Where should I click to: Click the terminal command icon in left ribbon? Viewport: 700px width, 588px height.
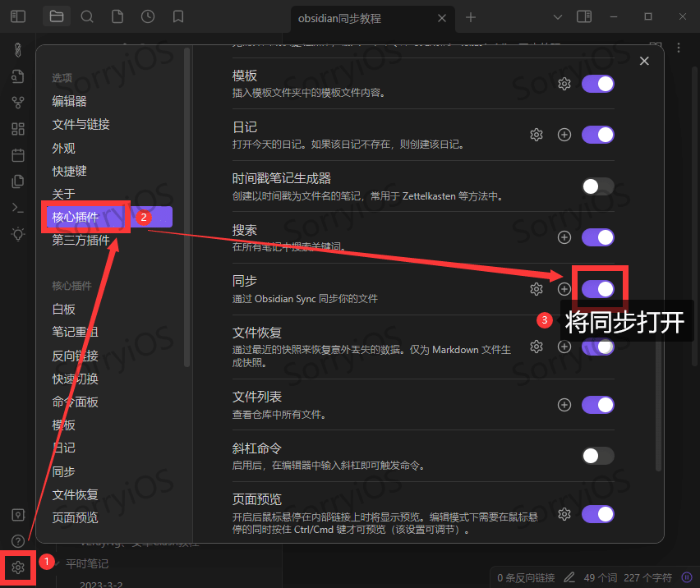[18, 207]
